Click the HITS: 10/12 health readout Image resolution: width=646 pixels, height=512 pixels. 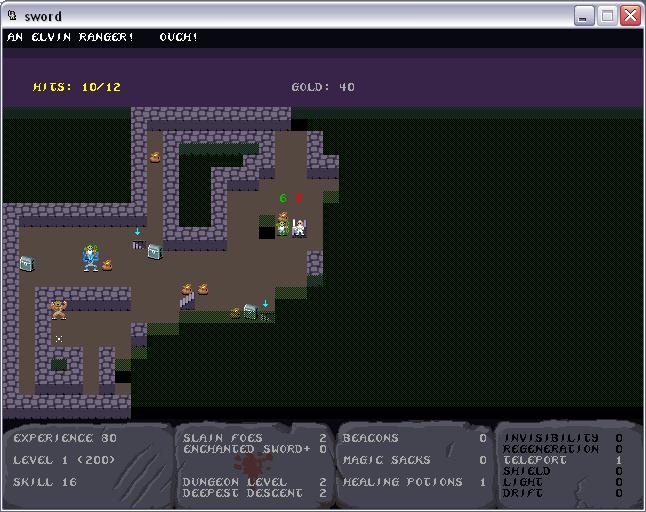click(x=77, y=87)
